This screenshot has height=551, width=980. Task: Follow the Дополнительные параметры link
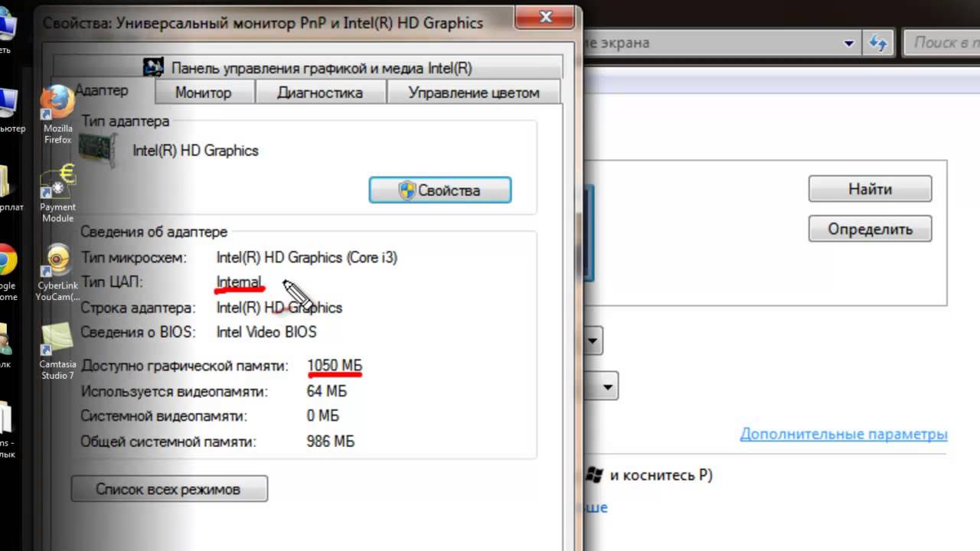[843, 434]
